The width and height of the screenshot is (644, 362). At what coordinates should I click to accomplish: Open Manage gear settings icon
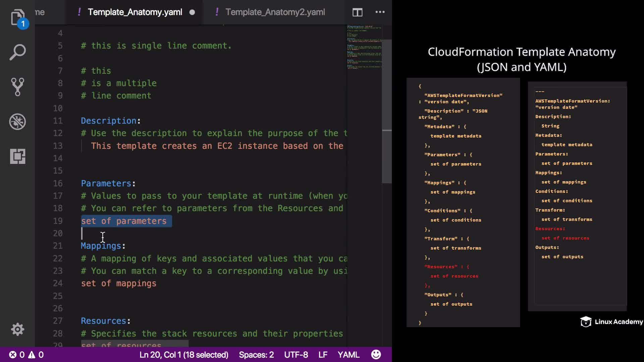(17, 329)
